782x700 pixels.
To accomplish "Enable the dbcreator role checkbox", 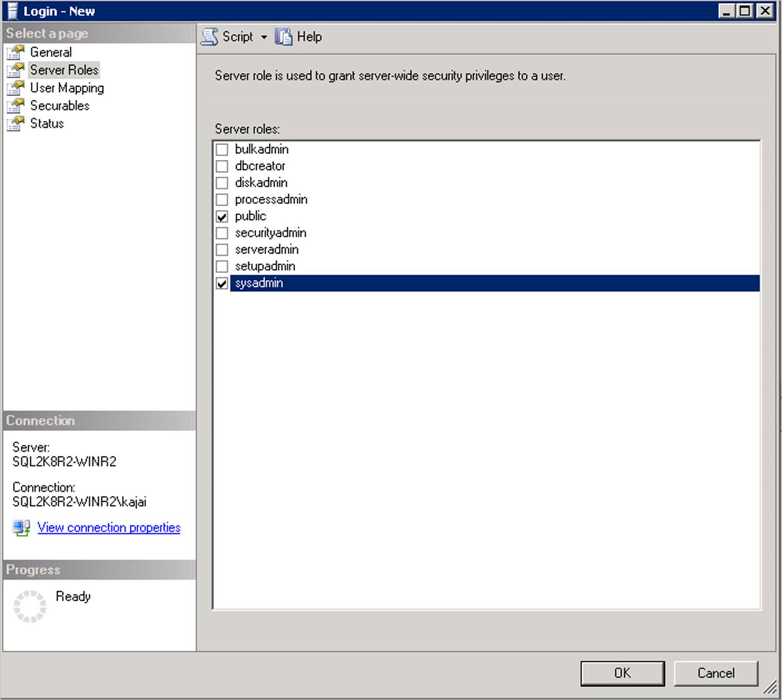I will (222, 165).
